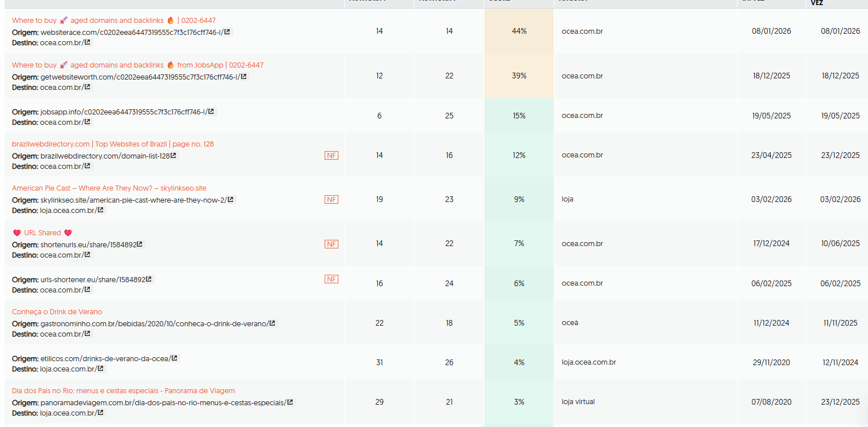Open websiterace.com origin via its external-link icon
This screenshot has width=868, height=427.
point(229,33)
